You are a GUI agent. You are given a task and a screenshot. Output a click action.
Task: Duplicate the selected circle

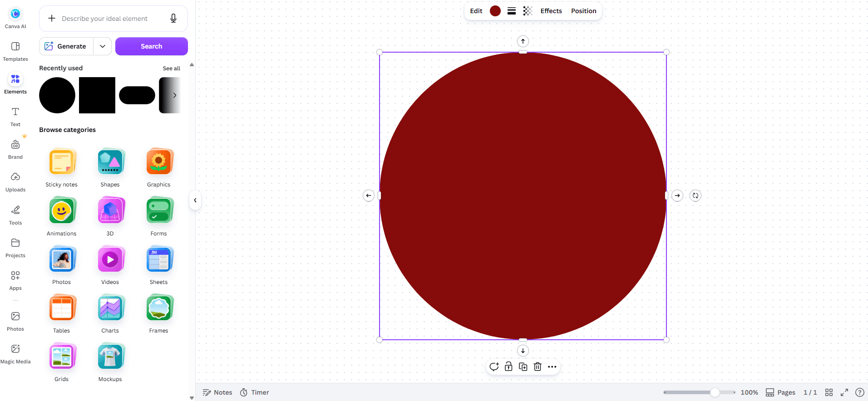[x=523, y=367]
